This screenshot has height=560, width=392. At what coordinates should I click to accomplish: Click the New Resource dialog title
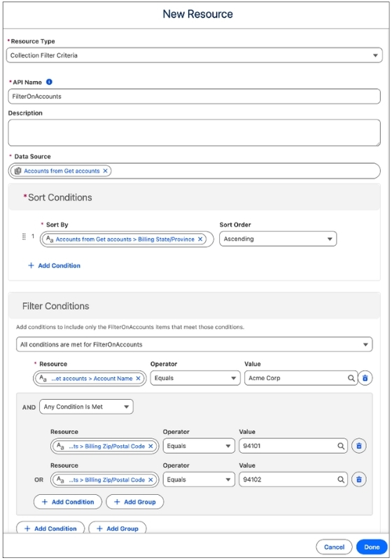pyautogui.click(x=198, y=14)
